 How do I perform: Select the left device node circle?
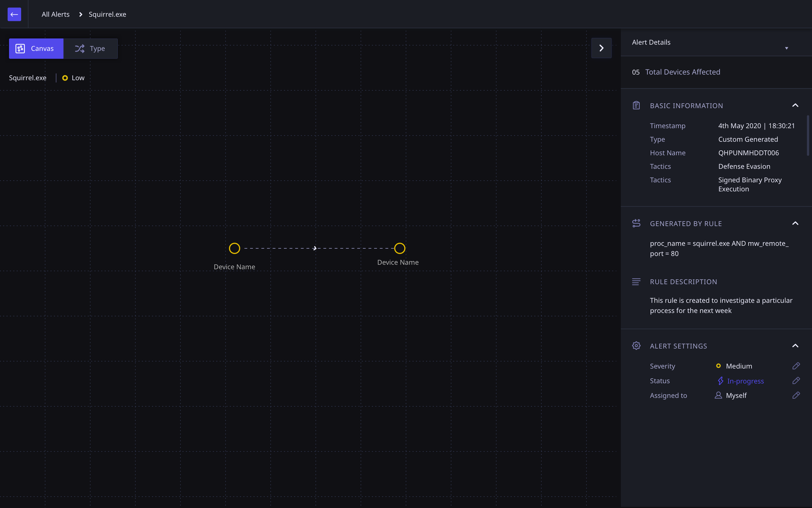(234, 248)
